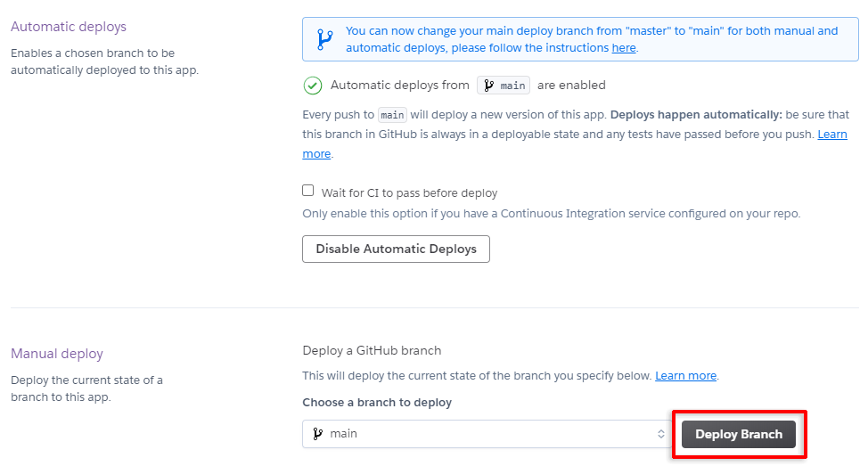Enable Wait for CI to pass checkbox
This screenshot has height=466, width=868.
click(308, 191)
